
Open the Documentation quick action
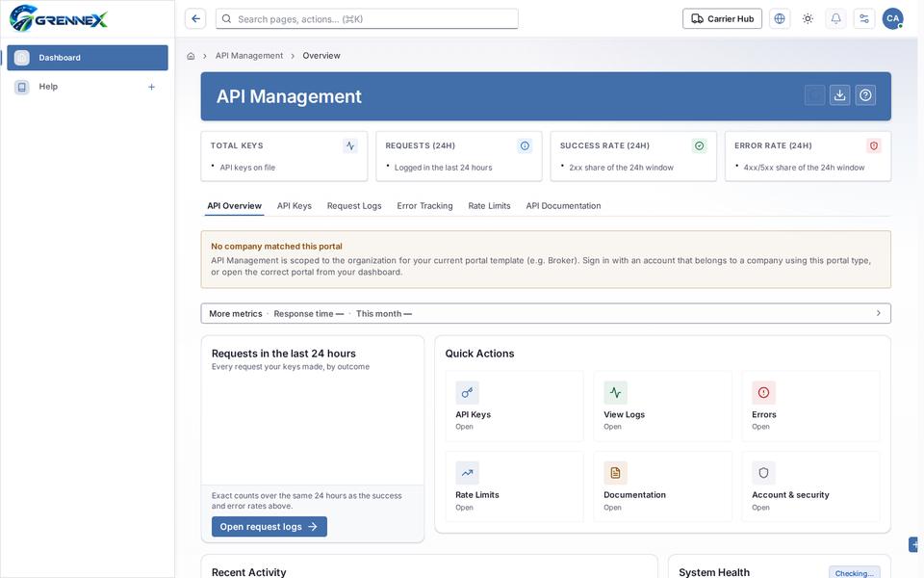click(662, 486)
